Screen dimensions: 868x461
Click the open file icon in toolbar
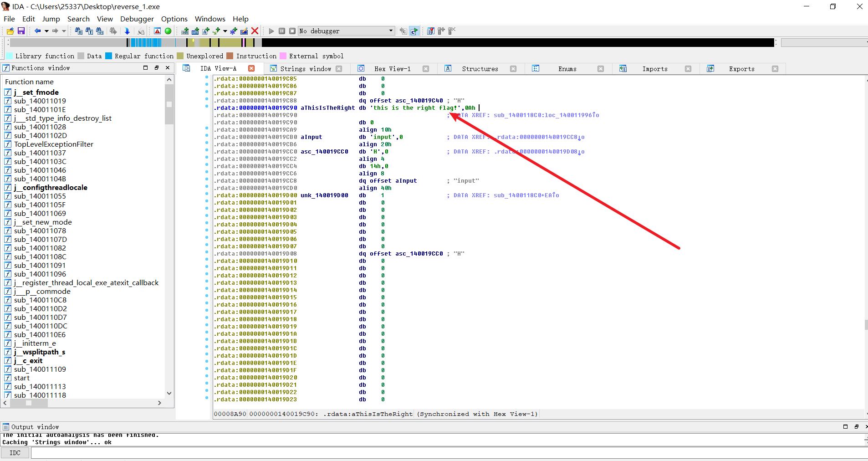coord(10,31)
